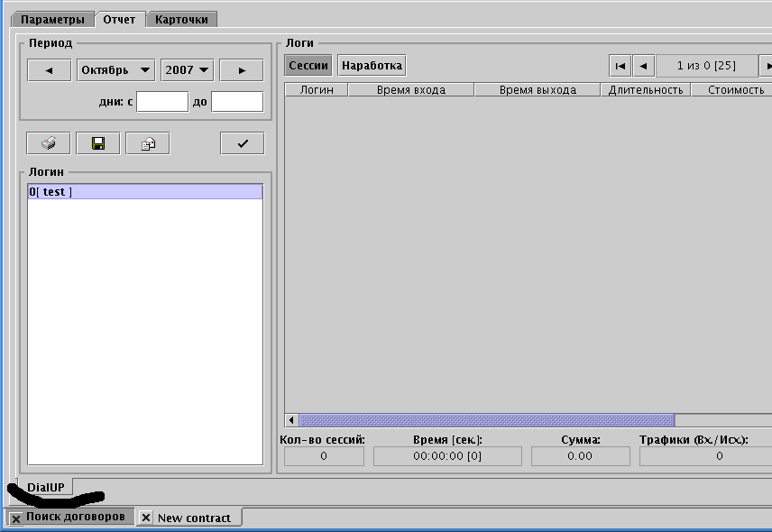The image size is (772, 532).
Task: Click the send report by mail icon
Action: 148,143
